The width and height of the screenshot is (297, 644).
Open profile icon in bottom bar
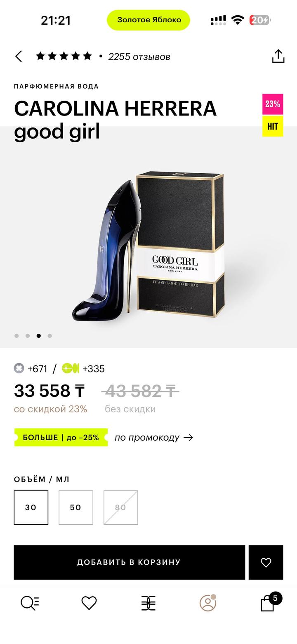208,603
